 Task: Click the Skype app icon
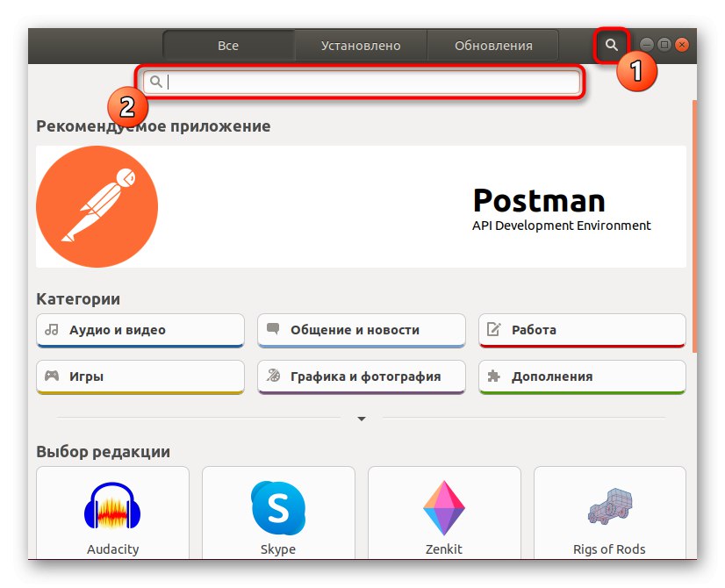pyautogui.click(x=277, y=506)
